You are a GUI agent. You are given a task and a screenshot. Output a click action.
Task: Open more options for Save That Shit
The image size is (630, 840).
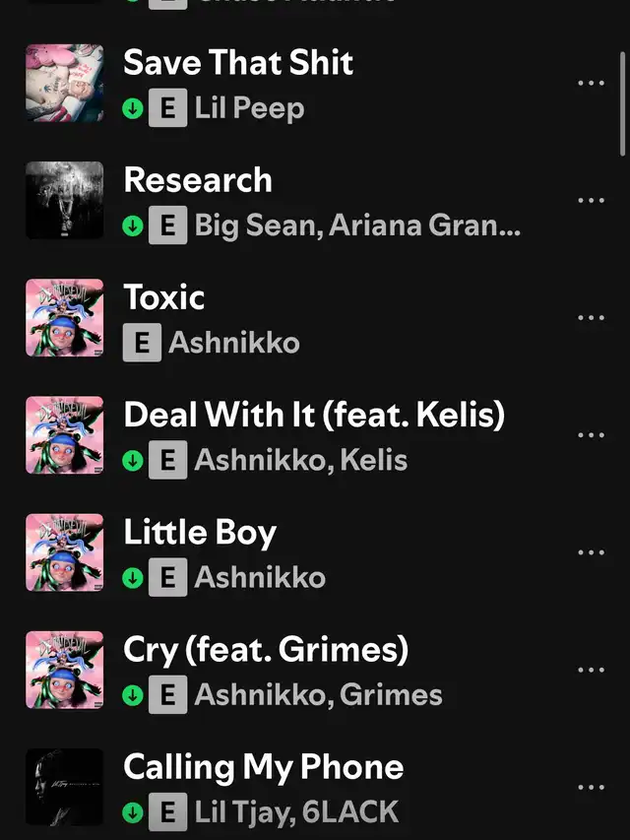click(591, 83)
